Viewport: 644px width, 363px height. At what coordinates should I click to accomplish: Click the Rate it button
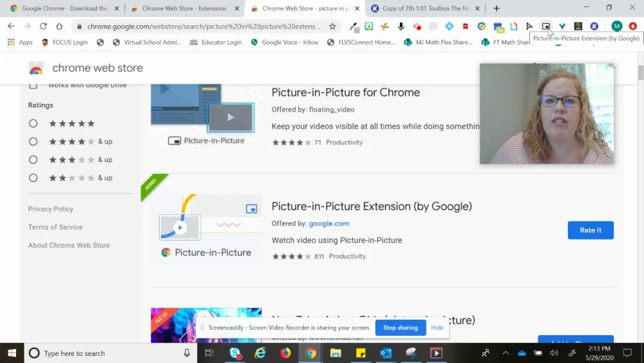pos(591,230)
